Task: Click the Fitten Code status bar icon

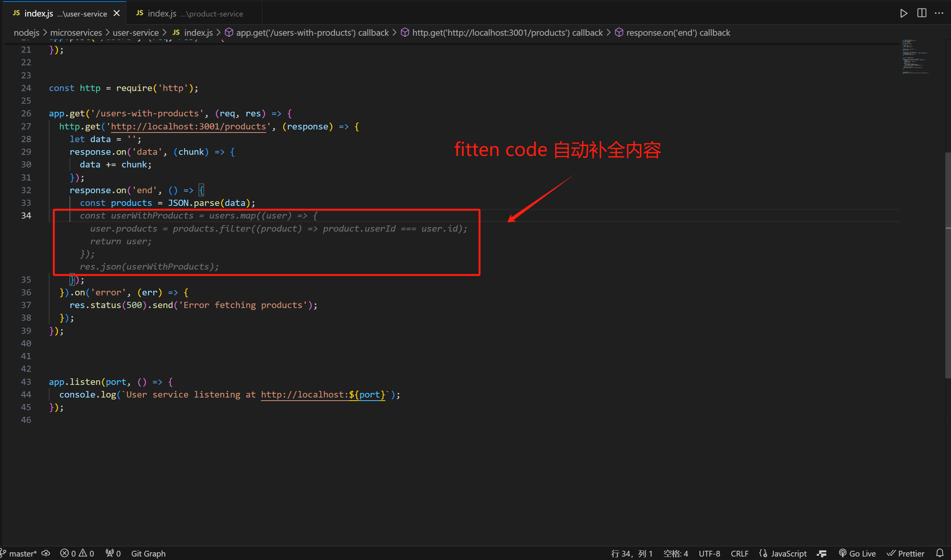Action: pyautogui.click(x=822, y=553)
